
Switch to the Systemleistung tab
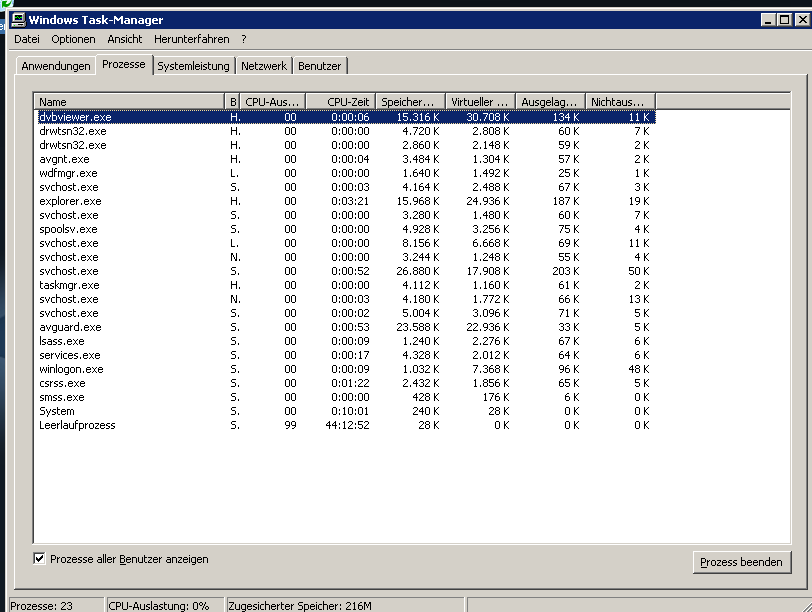[x=193, y=66]
